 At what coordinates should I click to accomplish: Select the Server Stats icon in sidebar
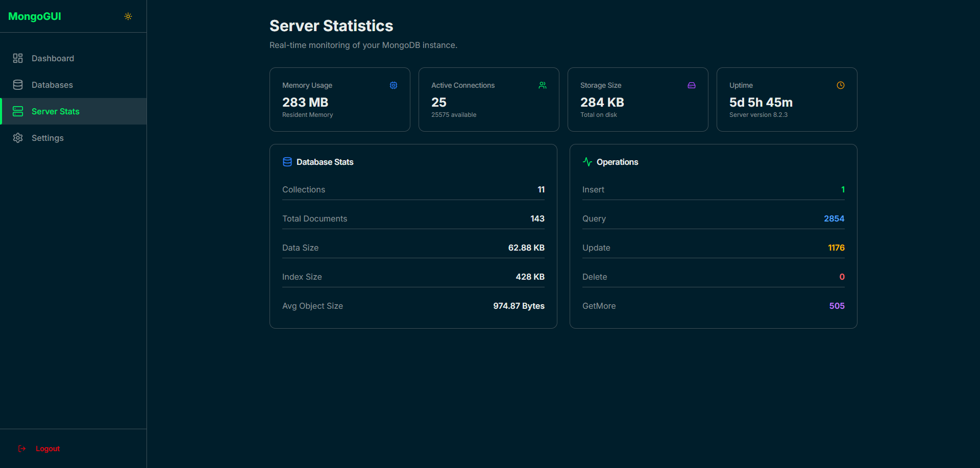click(18, 111)
